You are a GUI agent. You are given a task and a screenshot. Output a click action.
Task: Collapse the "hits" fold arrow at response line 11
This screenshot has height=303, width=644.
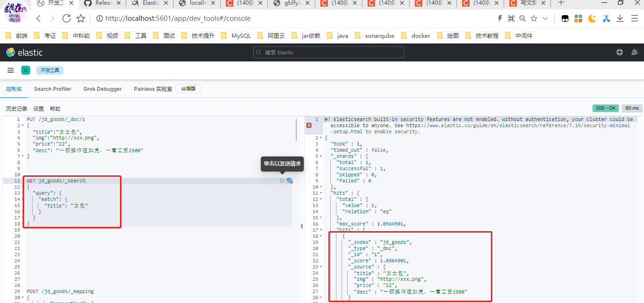point(320,193)
